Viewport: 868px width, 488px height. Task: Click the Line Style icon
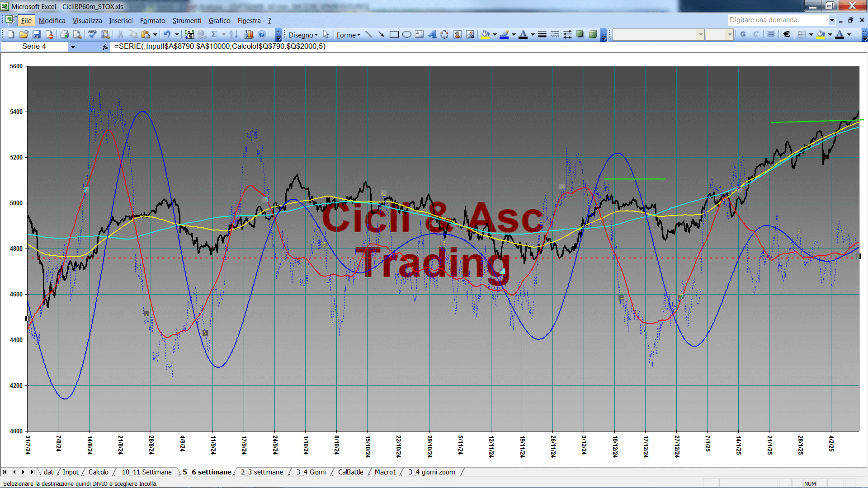point(542,34)
